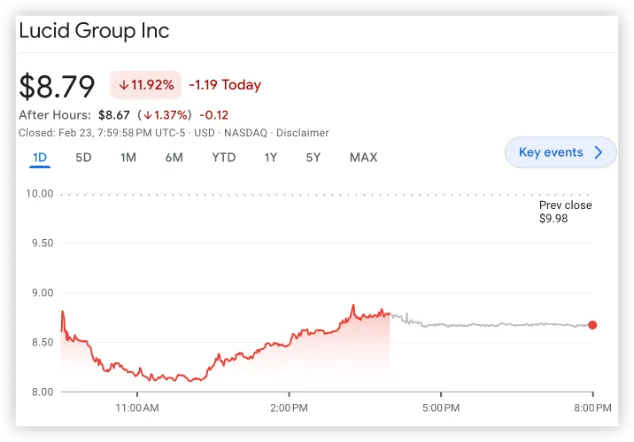Switch chart to 1Y range
Viewport: 634px width, 442px height.
click(271, 157)
